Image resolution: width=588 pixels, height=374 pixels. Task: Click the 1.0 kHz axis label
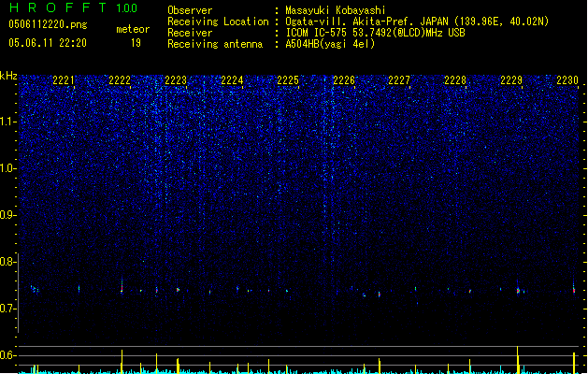coord(7,168)
